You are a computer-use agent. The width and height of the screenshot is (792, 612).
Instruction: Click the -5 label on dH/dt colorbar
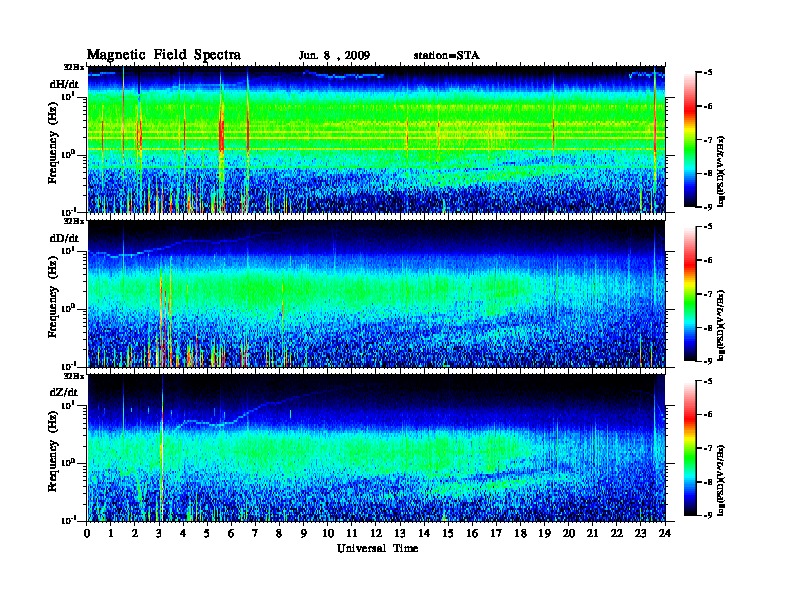coord(708,73)
